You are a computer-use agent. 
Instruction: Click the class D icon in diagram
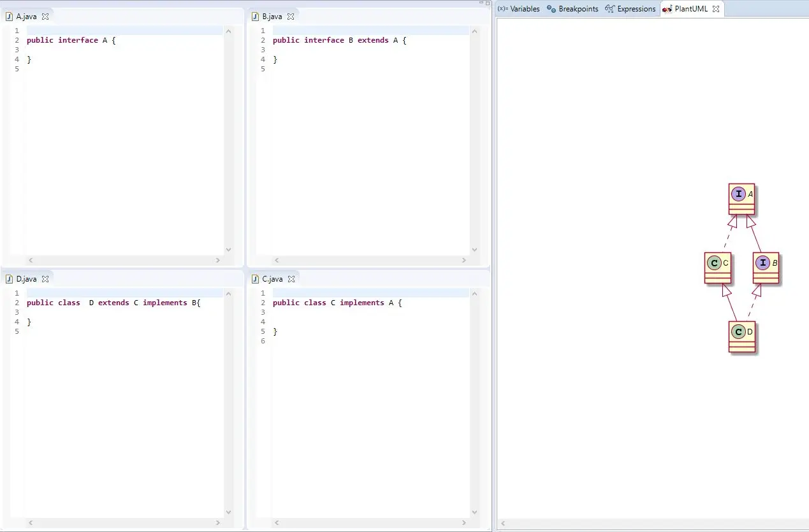pyautogui.click(x=738, y=331)
